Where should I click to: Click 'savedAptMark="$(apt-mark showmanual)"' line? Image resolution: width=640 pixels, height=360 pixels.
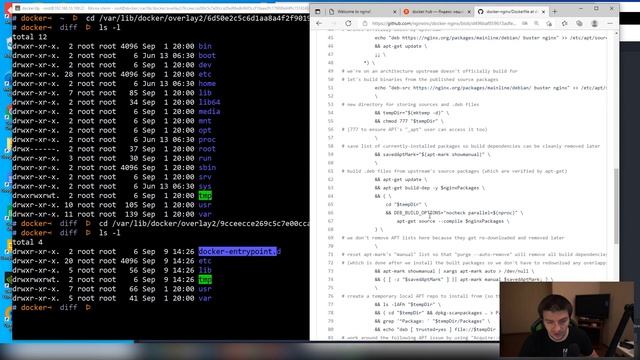pyautogui.click(x=433, y=155)
